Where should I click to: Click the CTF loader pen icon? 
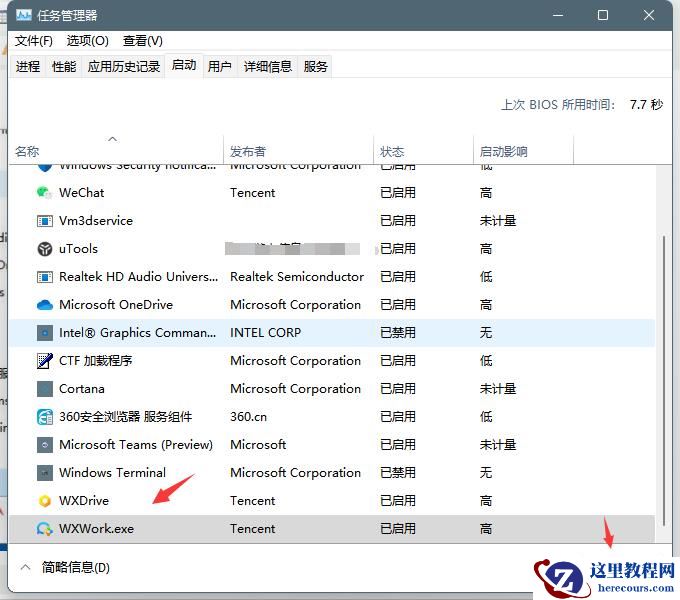coord(44,361)
